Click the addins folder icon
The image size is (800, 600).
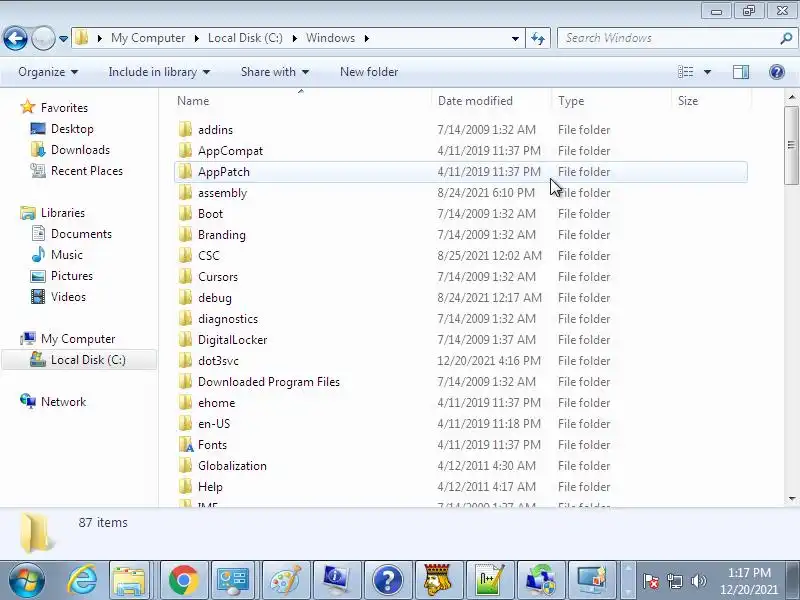click(185, 130)
